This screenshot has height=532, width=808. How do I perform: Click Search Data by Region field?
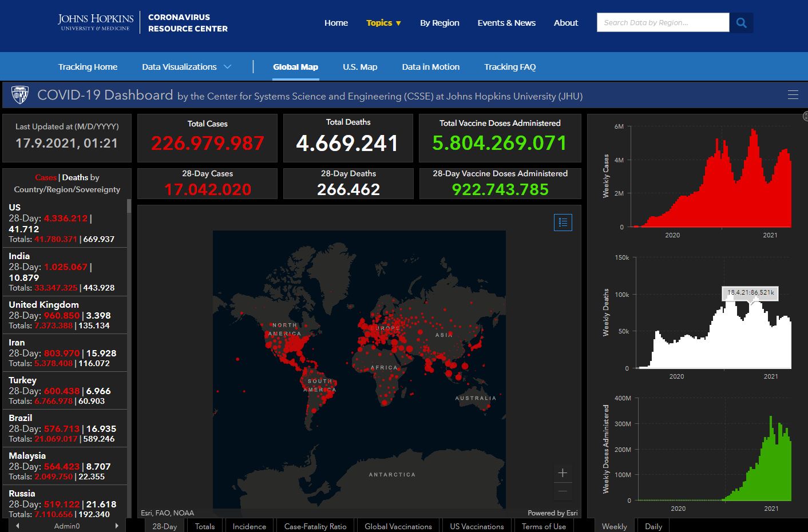tap(663, 23)
